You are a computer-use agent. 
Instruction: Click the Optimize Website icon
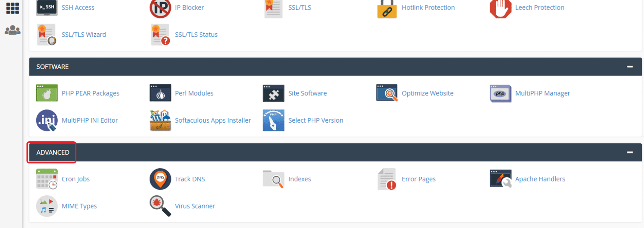387,93
